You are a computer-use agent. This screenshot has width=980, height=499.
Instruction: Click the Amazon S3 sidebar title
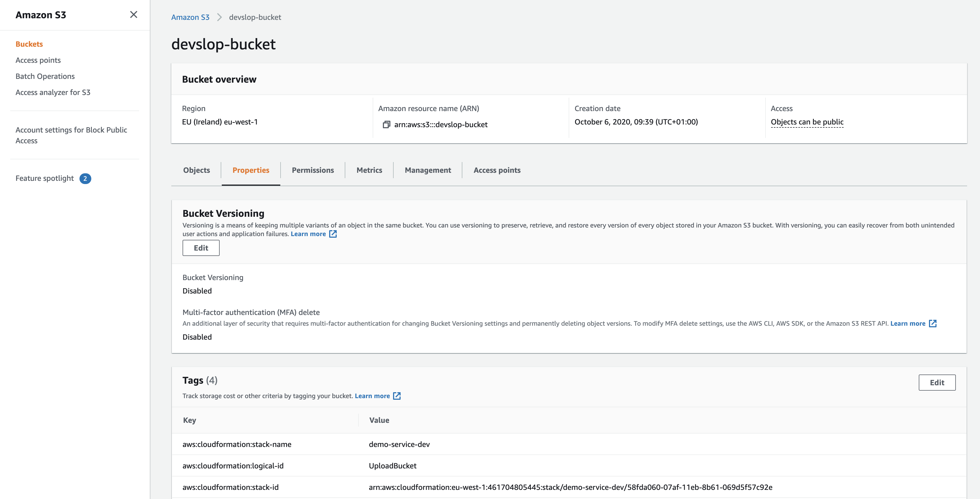41,15
